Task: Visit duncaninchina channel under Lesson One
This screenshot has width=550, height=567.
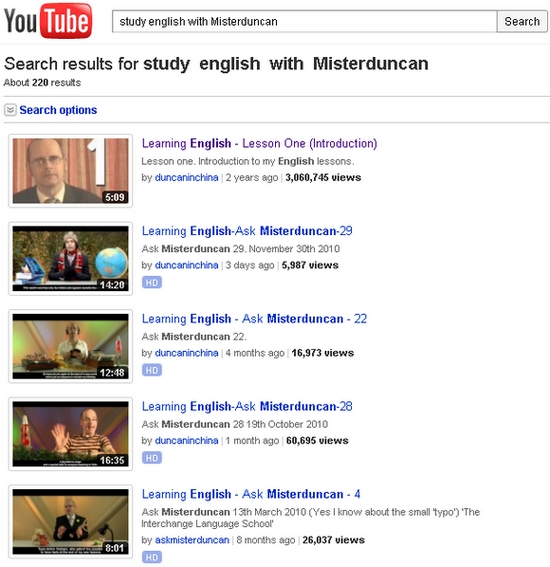Action: [187, 178]
